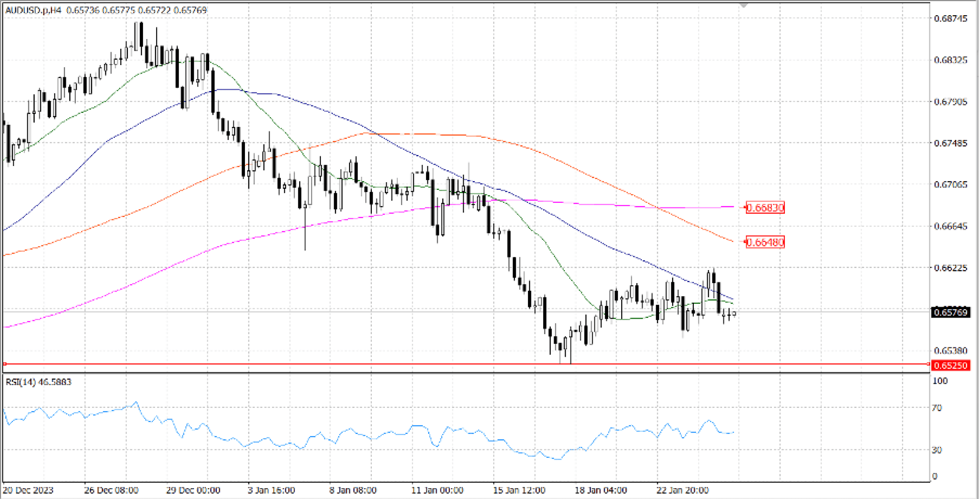
Task: Click the current price tag 0.65769
Action: [x=950, y=312]
